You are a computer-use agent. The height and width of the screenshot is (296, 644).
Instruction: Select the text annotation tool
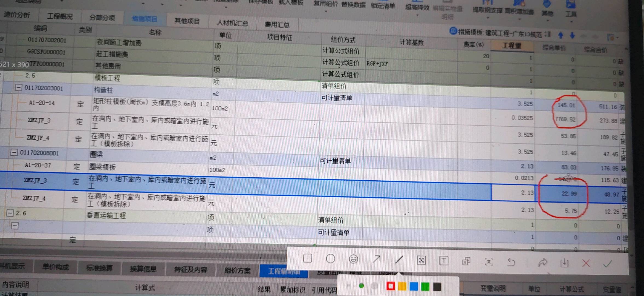[443, 261]
